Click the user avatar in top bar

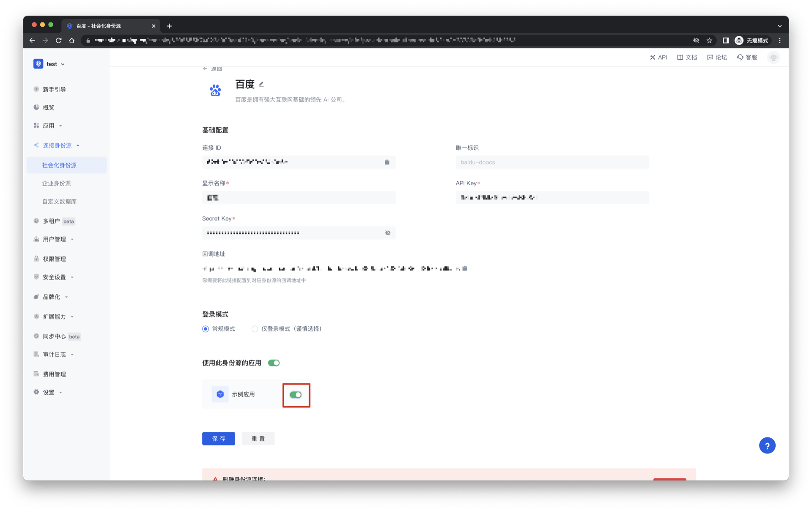[773, 58]
